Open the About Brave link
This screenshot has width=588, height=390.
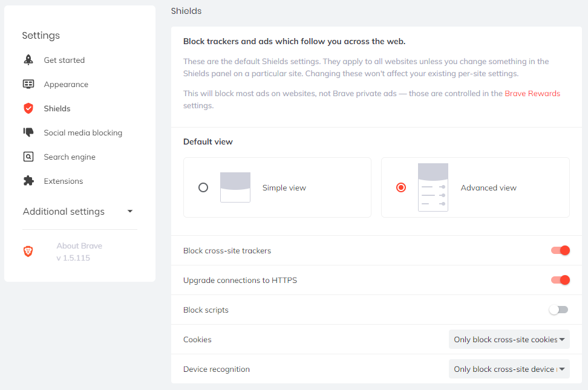(79, 245)
